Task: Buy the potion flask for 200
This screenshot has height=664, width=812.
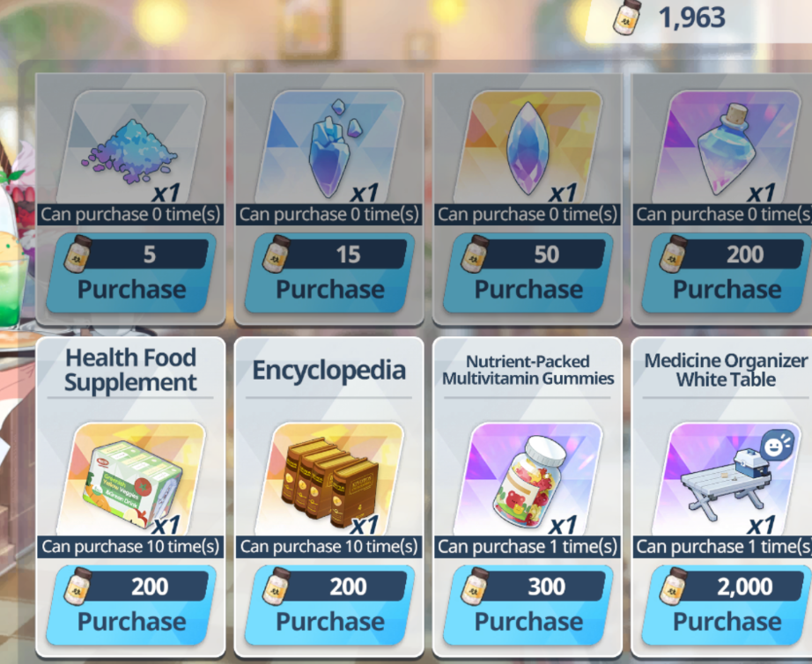Action: tap(726, 273)
